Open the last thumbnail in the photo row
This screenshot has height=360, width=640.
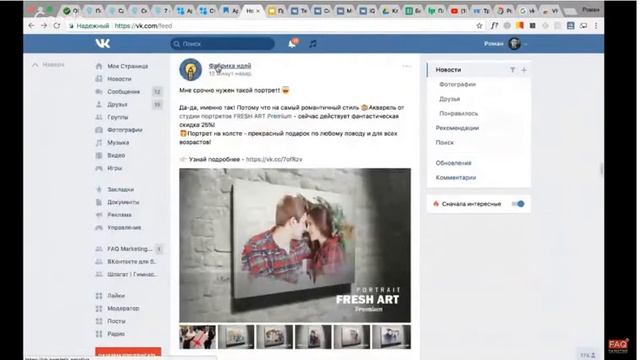[391, 337]
